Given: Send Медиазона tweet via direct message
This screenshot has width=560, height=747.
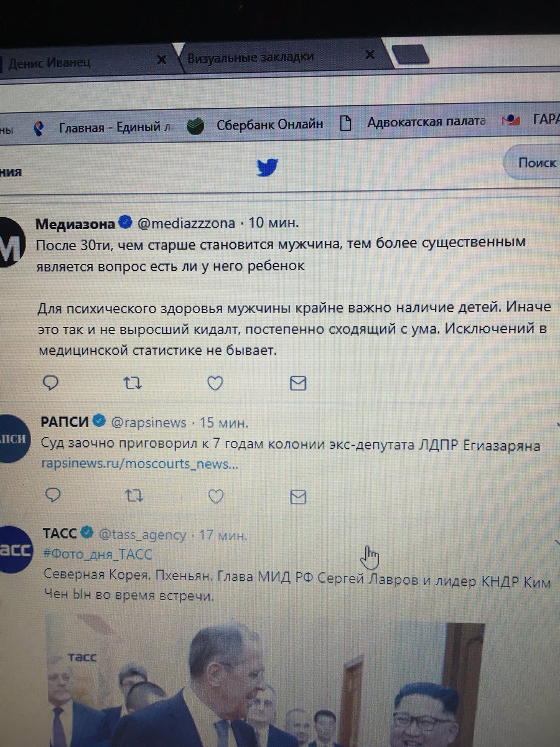Looking at the screenshot, I should tap(298, 383).
